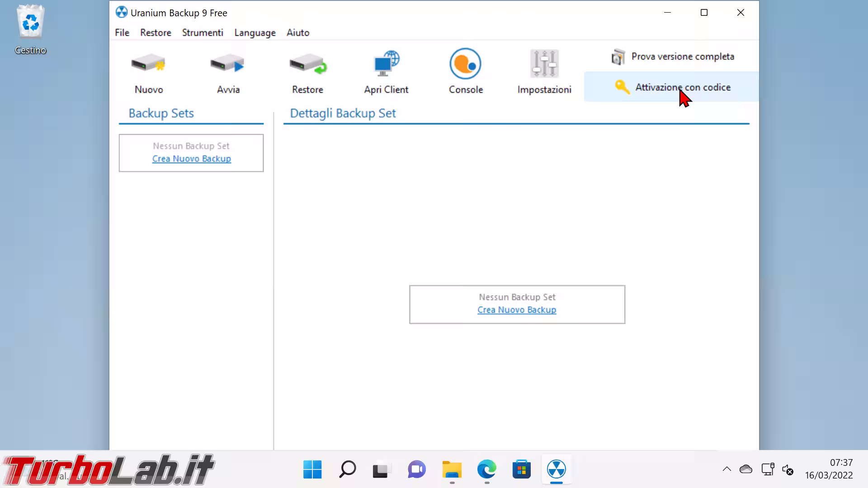Open the Language menu
The image size is (868, 488).
tap(255, 33)
